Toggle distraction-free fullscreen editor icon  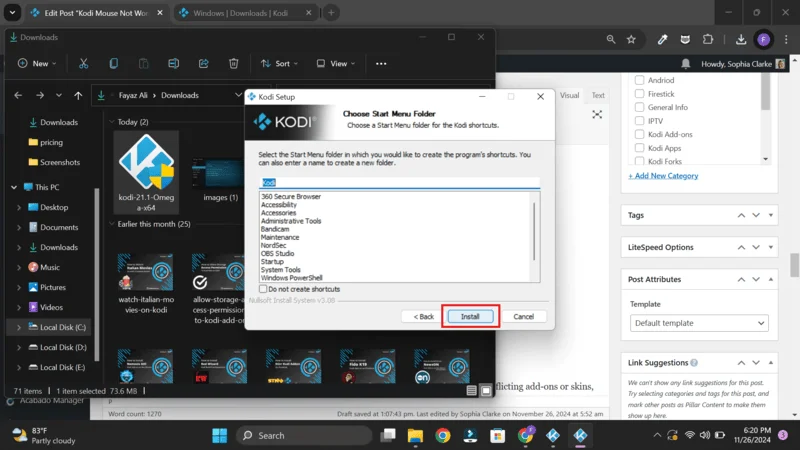[x=597, y=114]
